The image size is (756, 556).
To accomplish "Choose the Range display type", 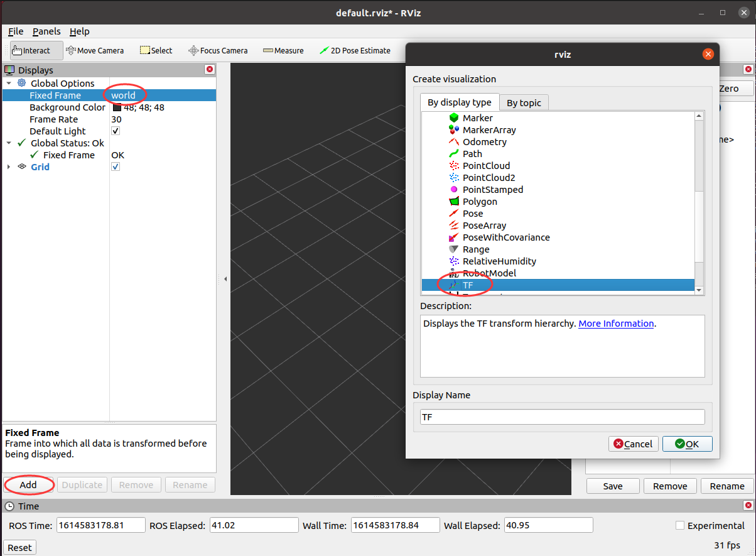I will [469, 249].
